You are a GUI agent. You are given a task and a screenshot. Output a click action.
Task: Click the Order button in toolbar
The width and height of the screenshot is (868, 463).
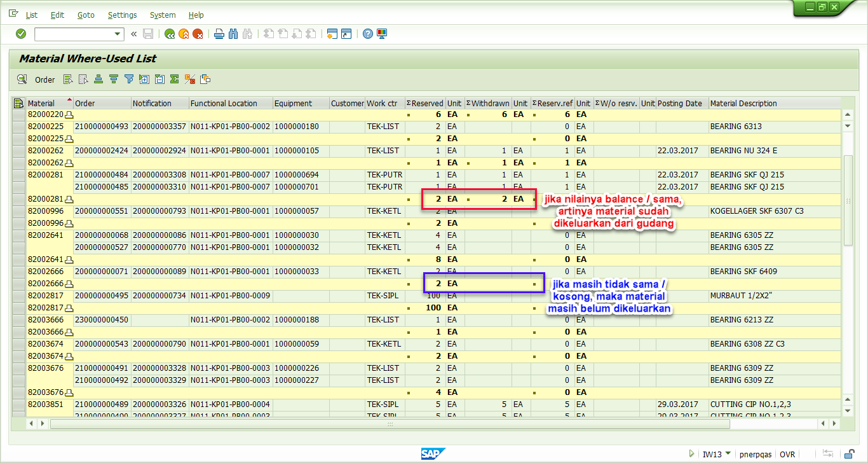(45, 79)
